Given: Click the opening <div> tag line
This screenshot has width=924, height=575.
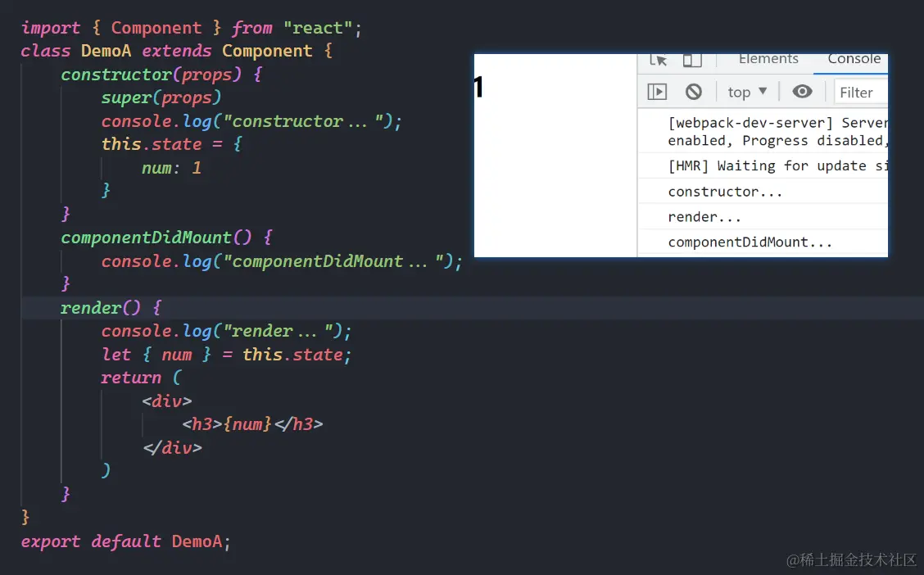Looking at the screenshot, I should click(x=167, y=401).
